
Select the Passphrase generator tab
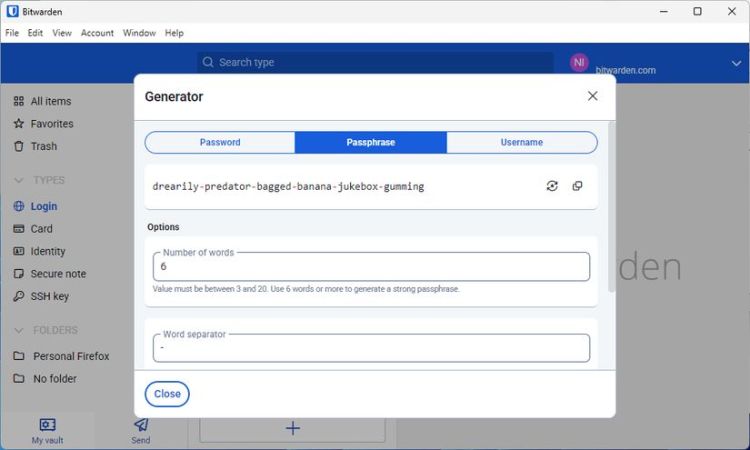(370, 142)
